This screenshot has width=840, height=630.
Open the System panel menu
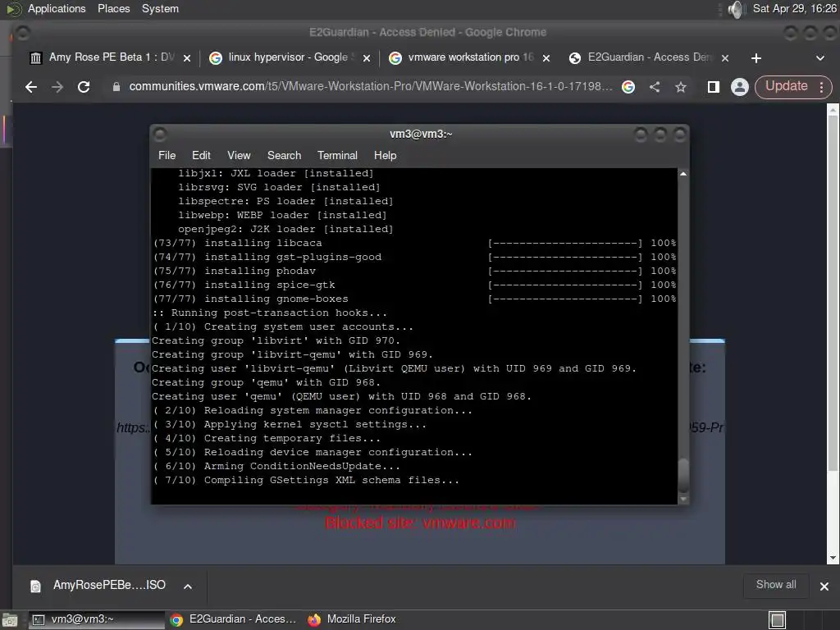pyautogui.click(x=160, y=8)
